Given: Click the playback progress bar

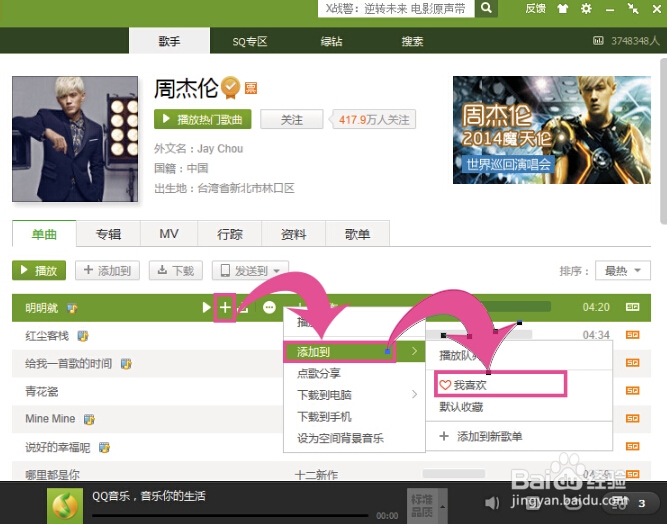Looking at the screenshot, I should (x=230, y=515).
